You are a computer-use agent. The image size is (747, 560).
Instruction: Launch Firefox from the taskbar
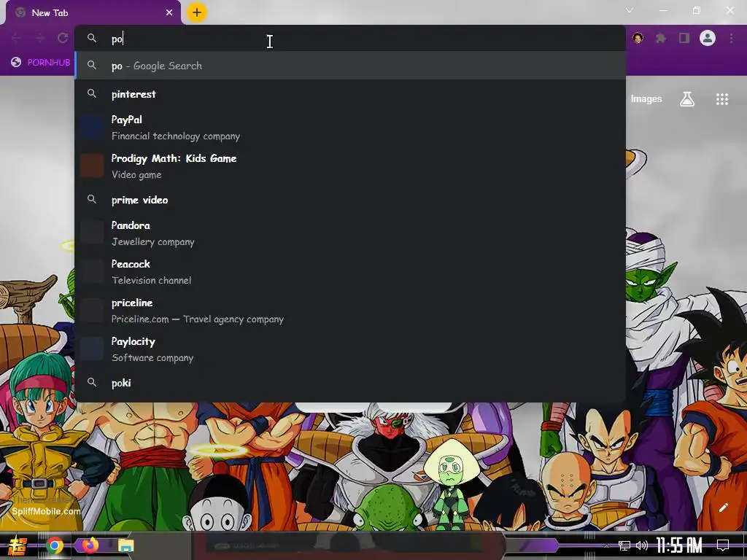[90, 545]
